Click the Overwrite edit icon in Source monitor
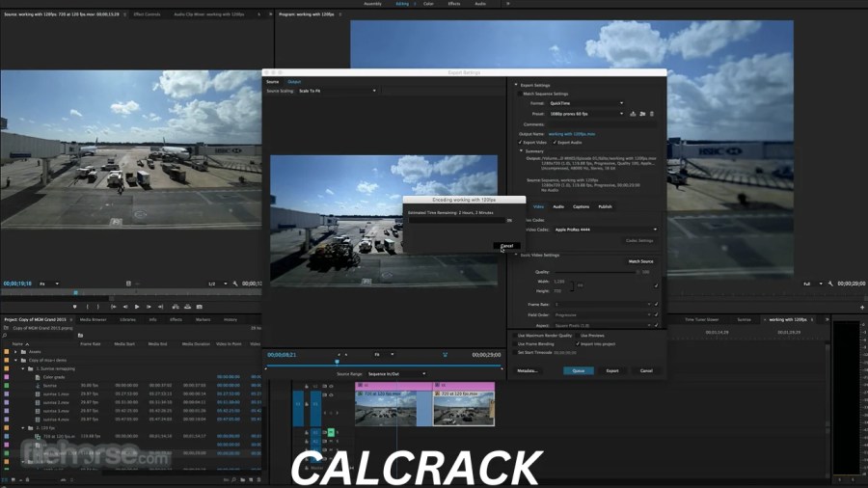Viewport: 868px width, 488px height. point(188,307)
